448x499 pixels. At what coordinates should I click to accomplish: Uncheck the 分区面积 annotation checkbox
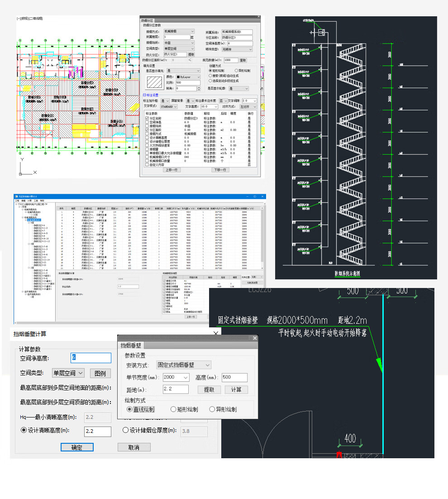tap(147, 130)
